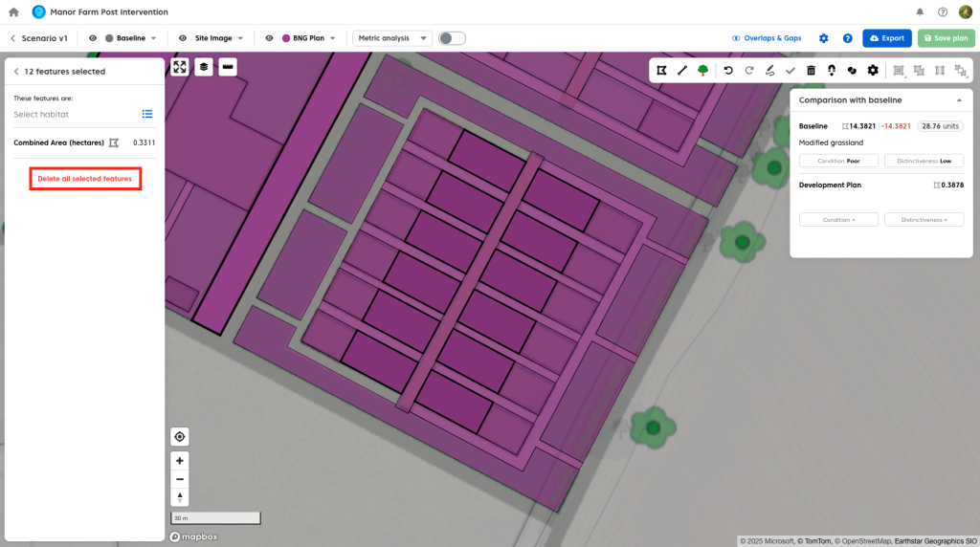Image resolution: width=980 pixels, height=547 pixels.
Task: Expand the Condition dropdown under Development Plan
Action: tap(837, 220)
